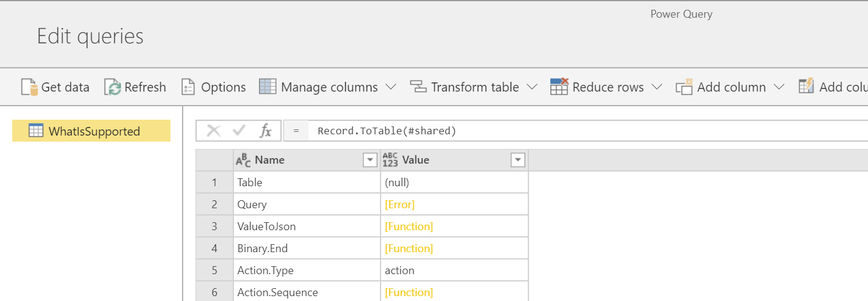Click the Refresh icon in toolbar

tap(112, 87)
